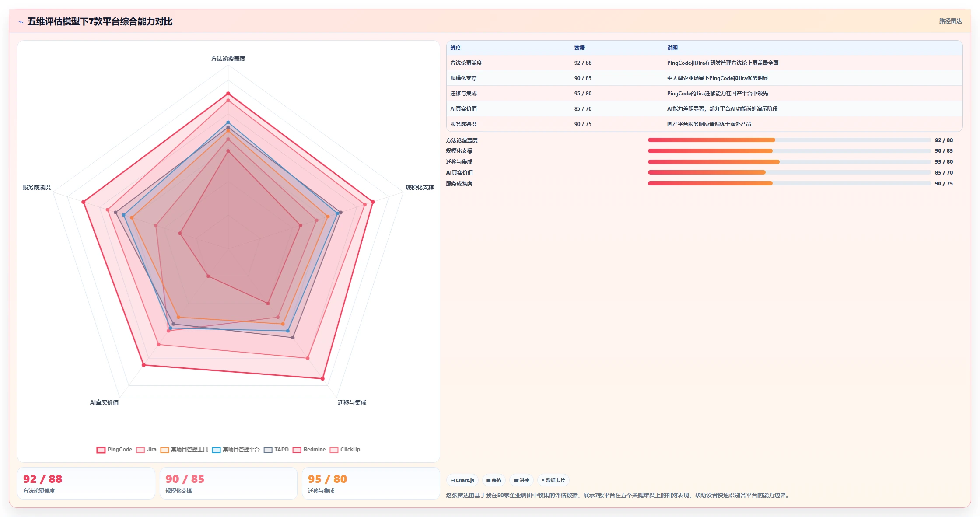
Task: Click the AI真实价值 progress bar
Action: (789, 172)
